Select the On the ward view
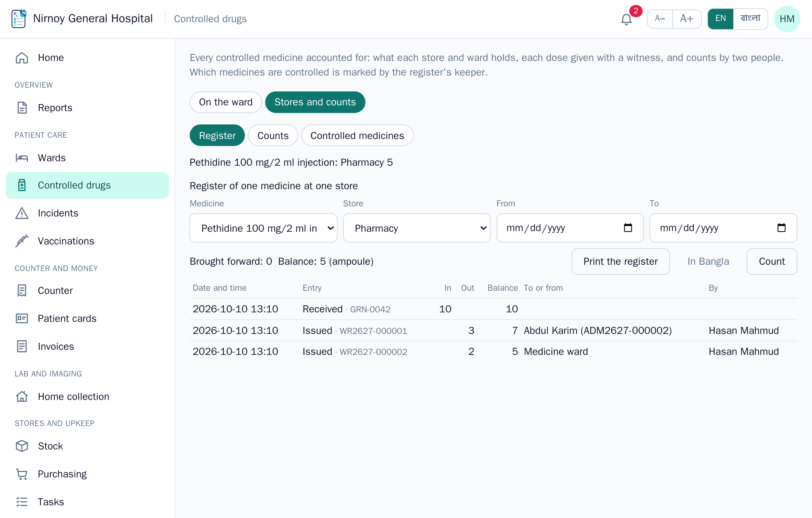 [x=226, y=102]
